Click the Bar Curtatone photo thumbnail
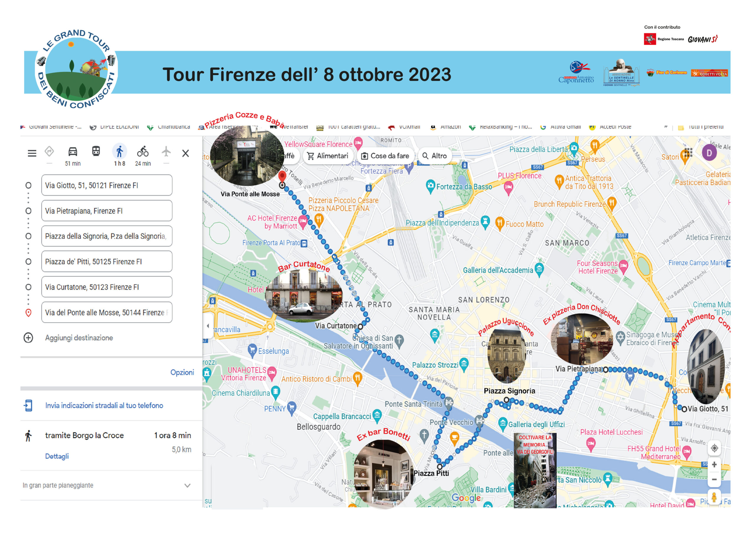This screenshot has width=756, height=535. point(304,295)
